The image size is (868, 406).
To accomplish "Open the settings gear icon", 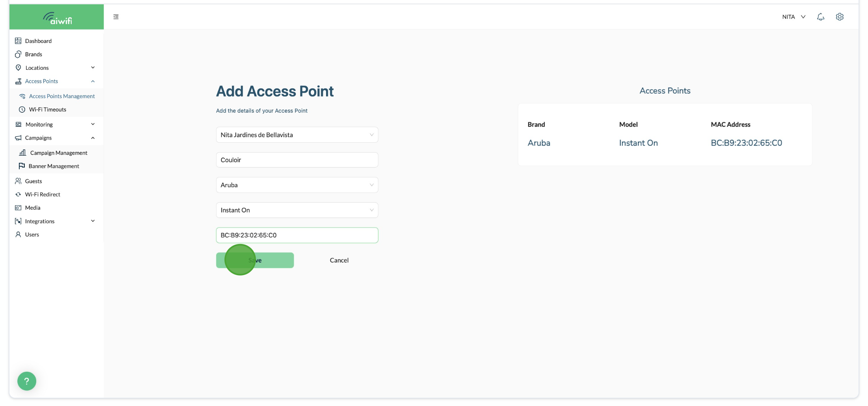I will tap(840, 17).
